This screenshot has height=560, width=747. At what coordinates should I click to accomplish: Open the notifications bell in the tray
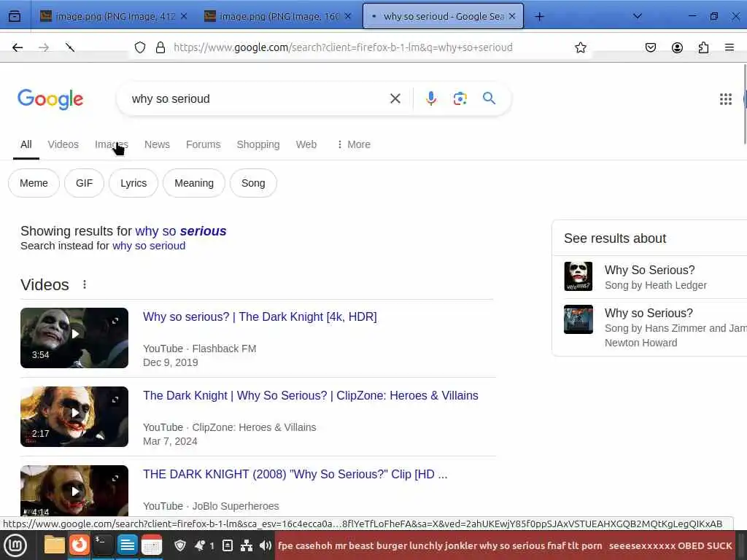(x=200, y=545)
